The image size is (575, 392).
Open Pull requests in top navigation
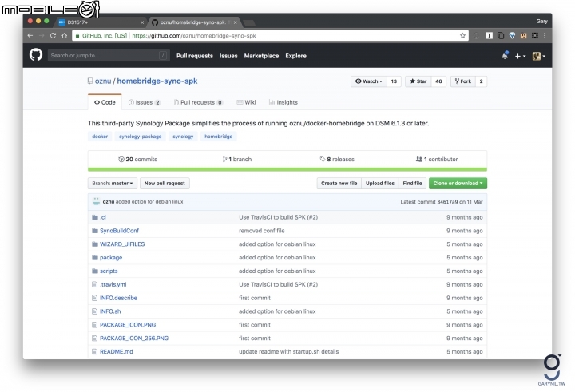[195, 56]
